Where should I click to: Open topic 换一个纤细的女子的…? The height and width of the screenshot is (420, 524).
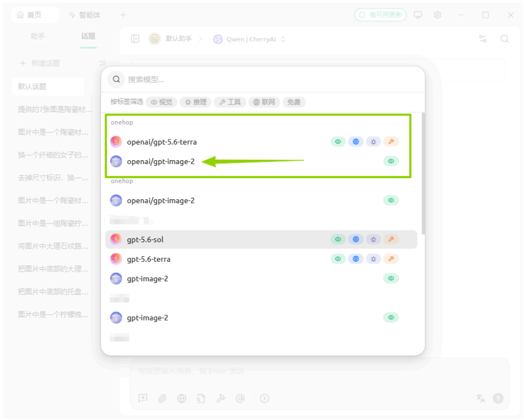(54, 155)
